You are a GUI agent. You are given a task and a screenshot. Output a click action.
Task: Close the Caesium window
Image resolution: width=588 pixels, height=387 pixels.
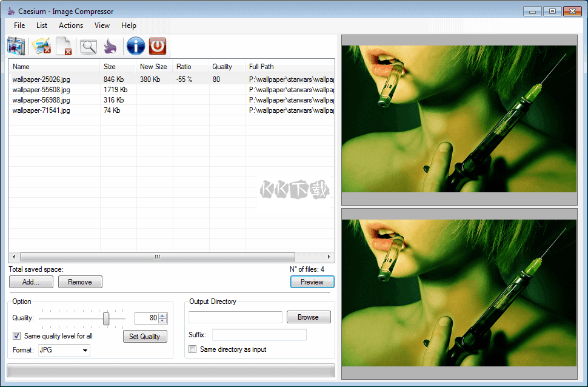(573, 12)
